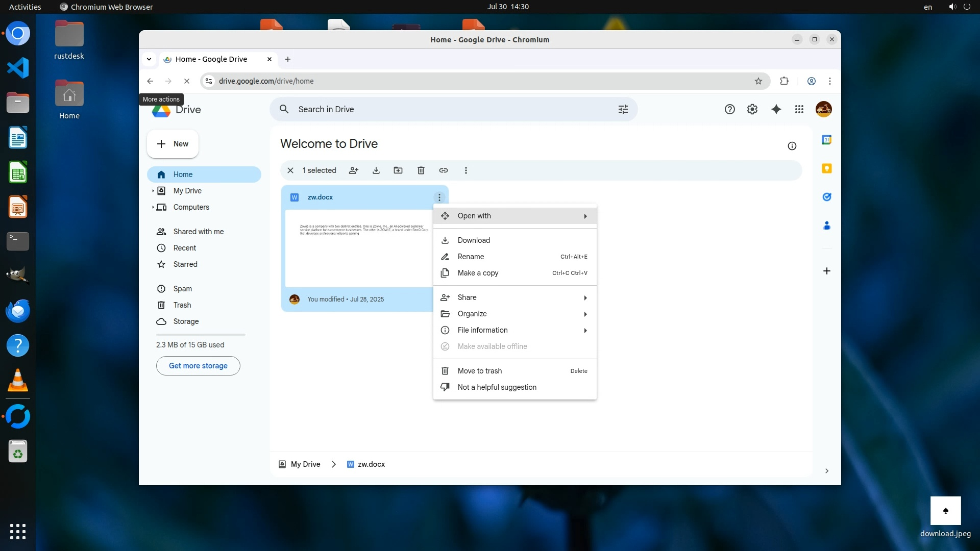Open the Gemini sparkle icon
The height and width of the screenshot is (551, 980).
pos(776,109)
